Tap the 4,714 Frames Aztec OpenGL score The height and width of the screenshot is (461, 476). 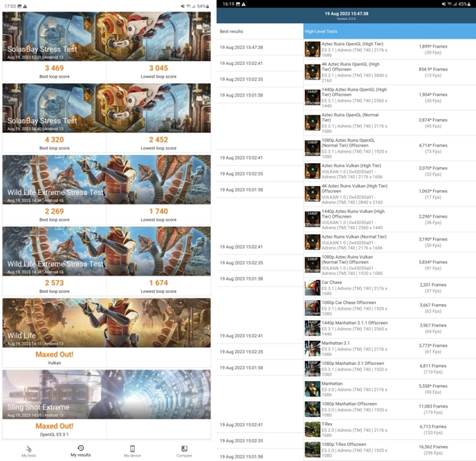pos(433,145)
